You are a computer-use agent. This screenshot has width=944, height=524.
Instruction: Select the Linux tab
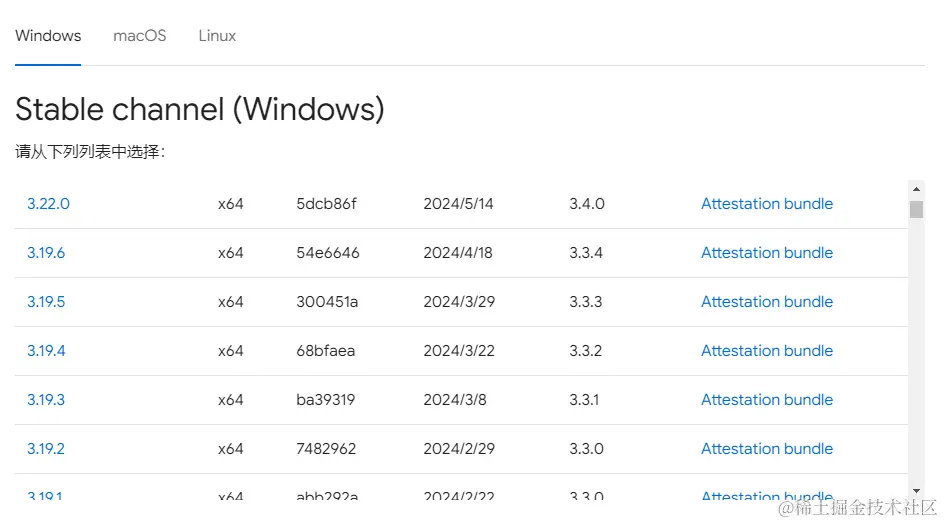coord(217,36)
